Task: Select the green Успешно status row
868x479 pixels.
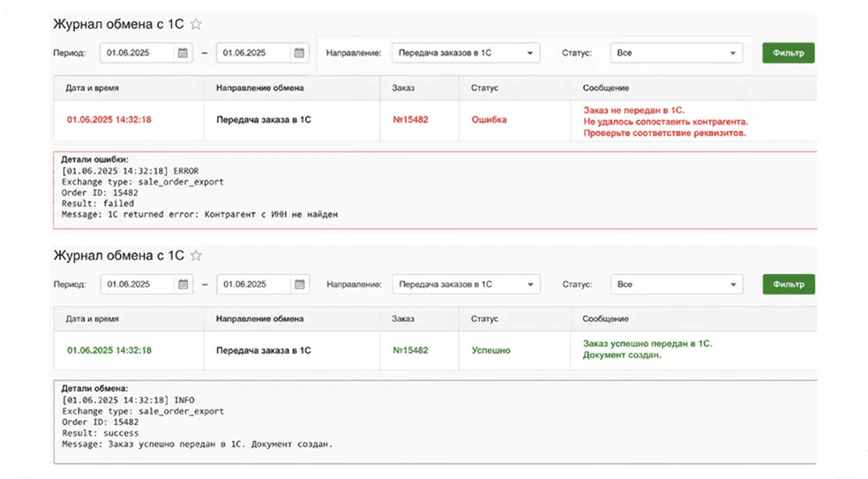Action: point(435,350)
